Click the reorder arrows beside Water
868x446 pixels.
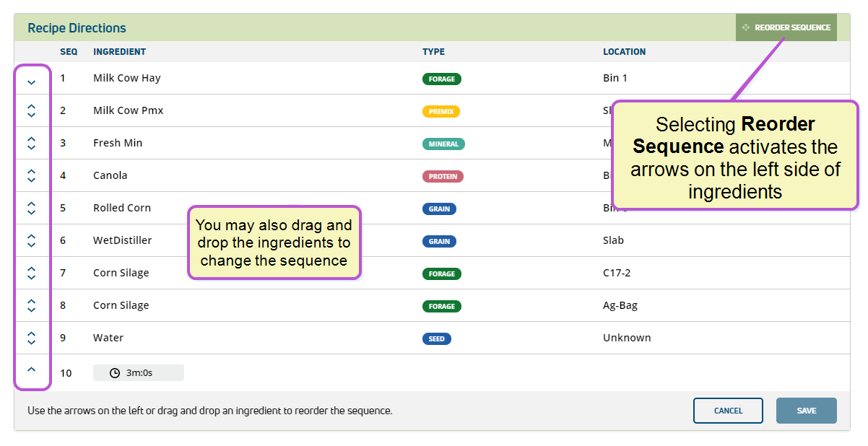31,338
